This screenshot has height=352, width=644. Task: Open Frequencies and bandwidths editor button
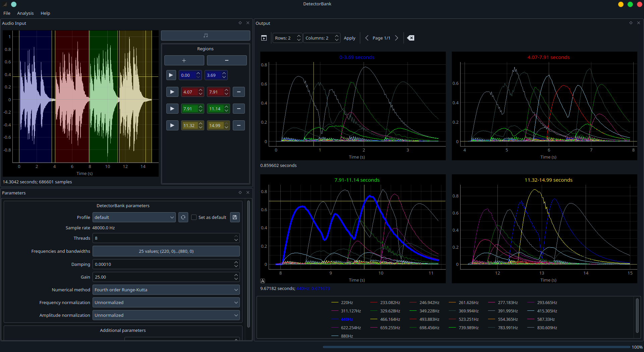point(166,251)
